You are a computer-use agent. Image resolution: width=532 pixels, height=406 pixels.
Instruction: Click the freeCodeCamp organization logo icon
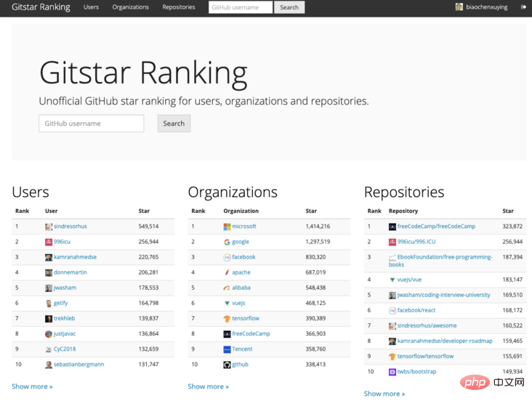pyautogui.click(x=227, y=334)
